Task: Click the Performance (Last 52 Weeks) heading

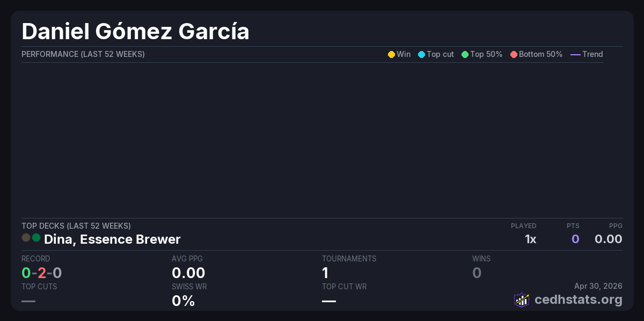Action: (x=83, y=54)
